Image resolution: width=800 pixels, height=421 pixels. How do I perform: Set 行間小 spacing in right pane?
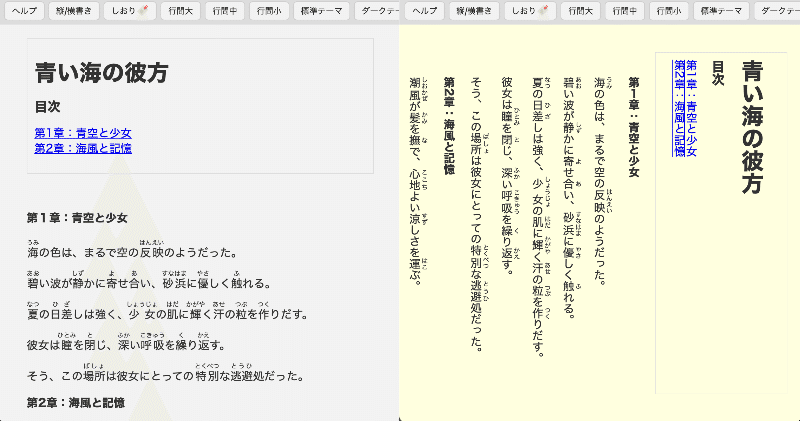pyautogui.click(x=669, y=11)
